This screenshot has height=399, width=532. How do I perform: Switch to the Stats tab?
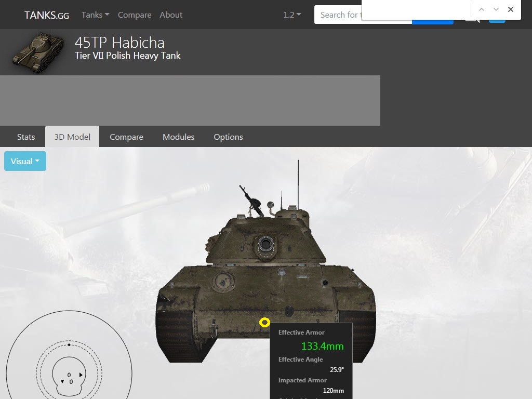click(26, 137)
